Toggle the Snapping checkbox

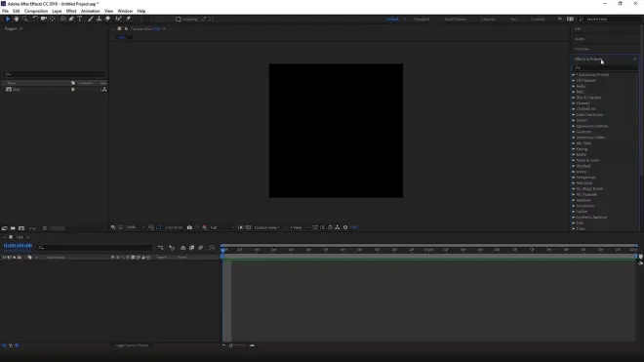[179, 20]
